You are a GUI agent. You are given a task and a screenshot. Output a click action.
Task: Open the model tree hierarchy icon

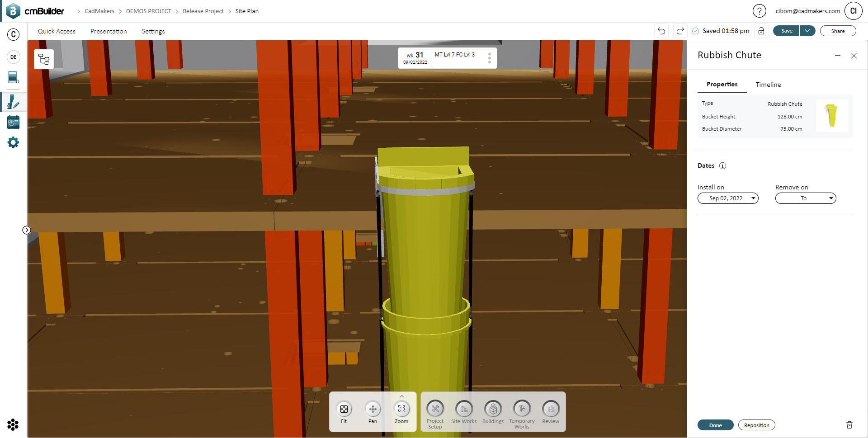coord(44,59)
